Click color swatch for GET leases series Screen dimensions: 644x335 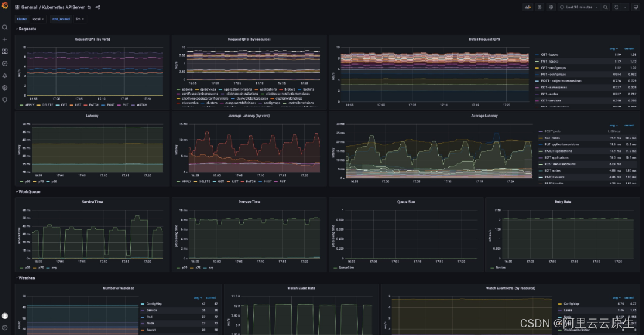click(537, 55)
